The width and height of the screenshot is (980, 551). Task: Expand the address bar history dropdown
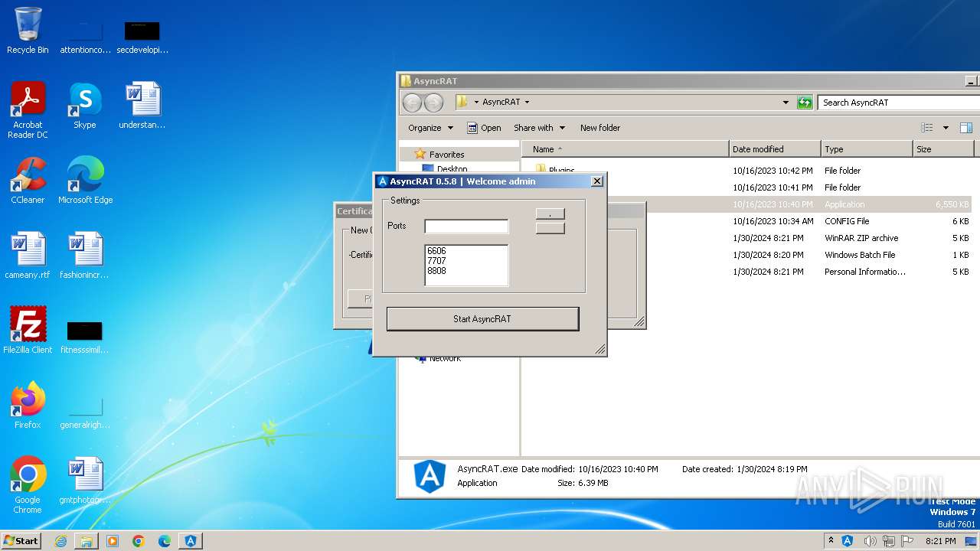[x=786, y=103]
